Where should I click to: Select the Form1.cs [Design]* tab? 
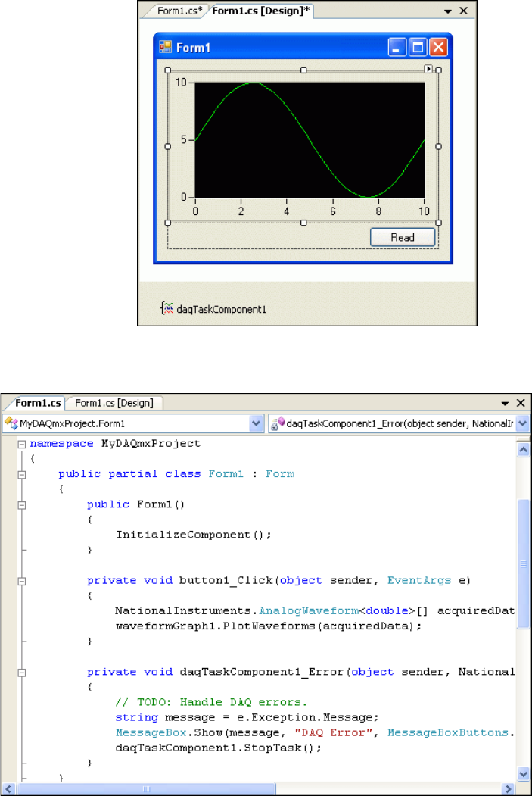260,11
